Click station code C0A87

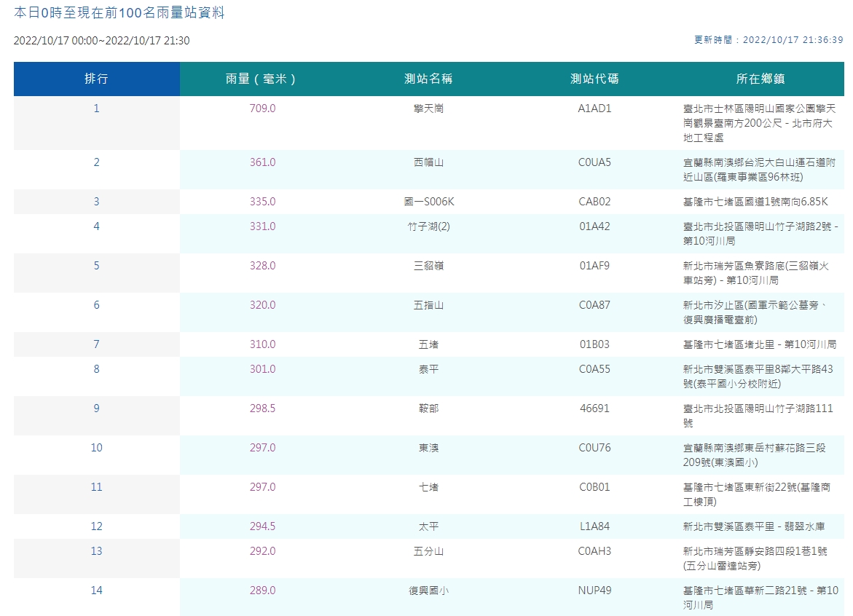click(x=594, y=305)
